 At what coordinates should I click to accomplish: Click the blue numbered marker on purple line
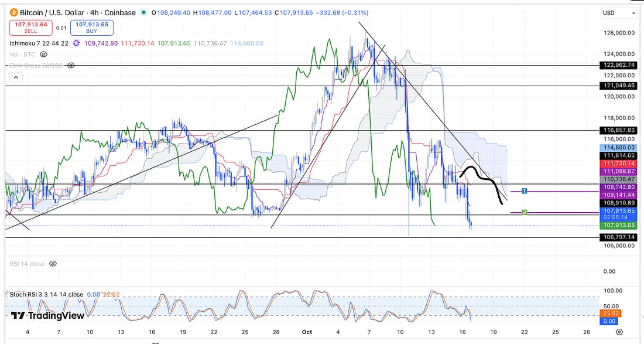(x=525, y=191)
